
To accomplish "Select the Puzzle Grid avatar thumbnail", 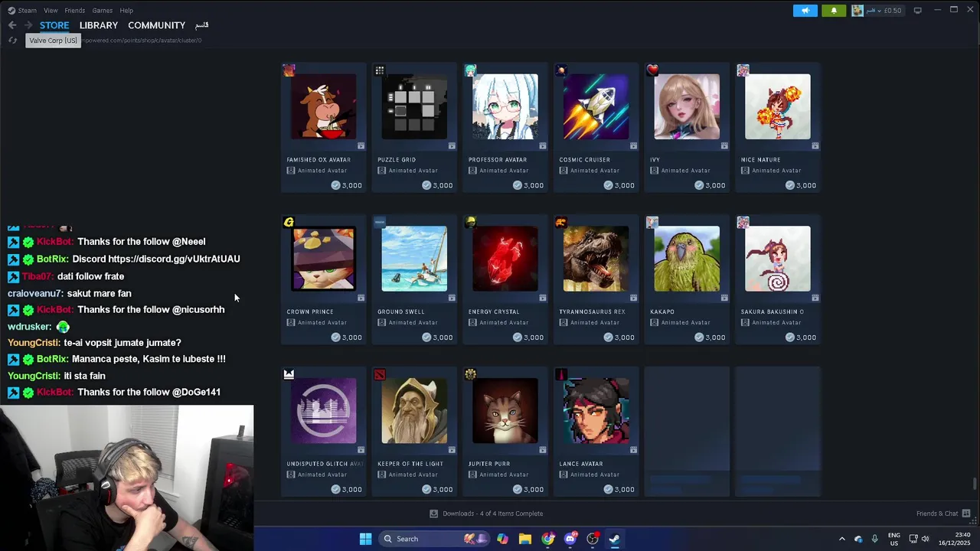I will (414, 106).
